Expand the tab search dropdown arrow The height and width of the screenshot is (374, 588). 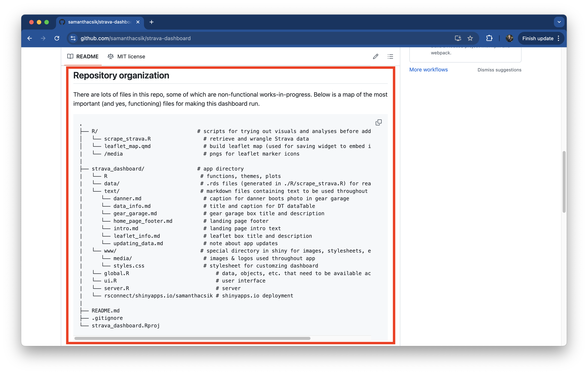(559, 22)
